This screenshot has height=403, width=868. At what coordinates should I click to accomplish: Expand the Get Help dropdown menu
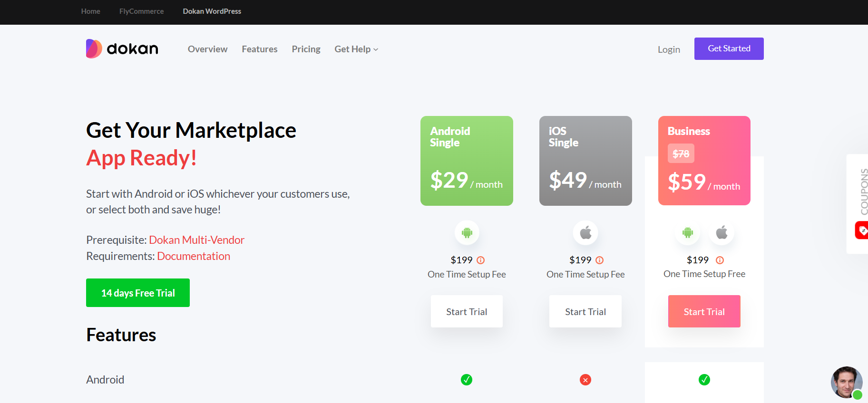coord(356,49)
